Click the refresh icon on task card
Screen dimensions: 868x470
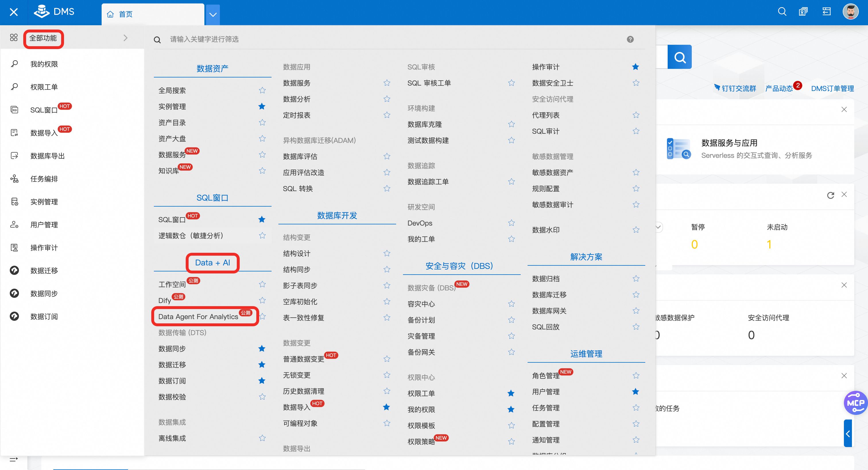(830, 195)
